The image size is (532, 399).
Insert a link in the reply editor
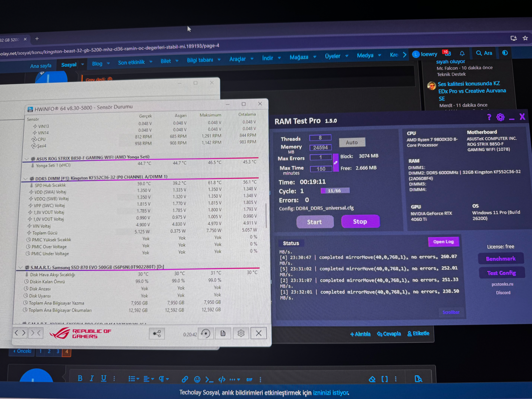(x=185, y=379)
